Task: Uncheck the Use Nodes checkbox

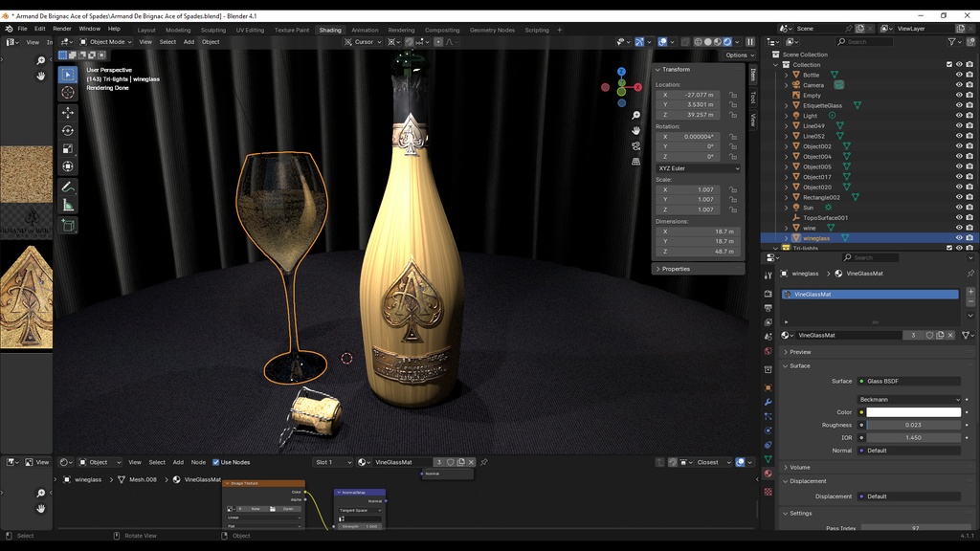Action: tap(216, 462)
